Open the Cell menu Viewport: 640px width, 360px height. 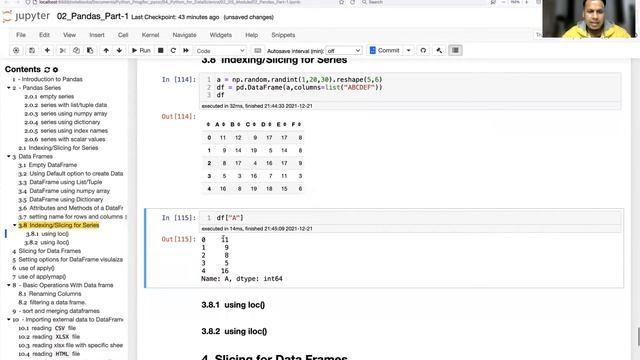pos(123,35)
